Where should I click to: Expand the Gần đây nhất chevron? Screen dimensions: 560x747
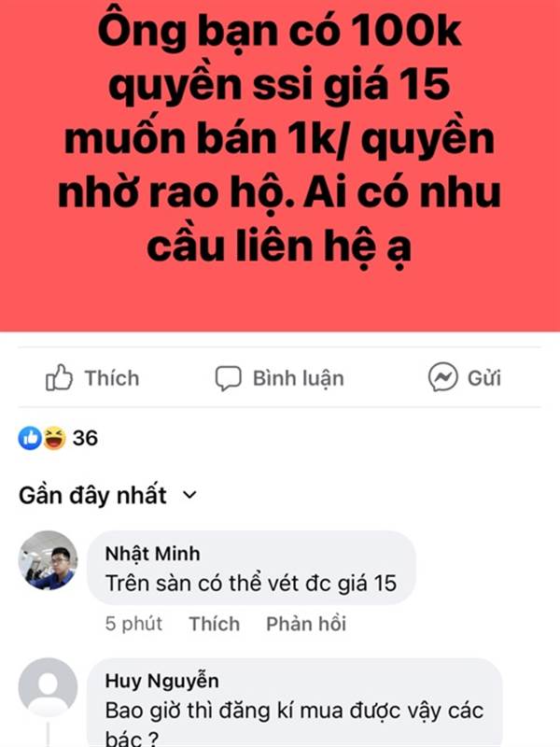tap(189, 496)
